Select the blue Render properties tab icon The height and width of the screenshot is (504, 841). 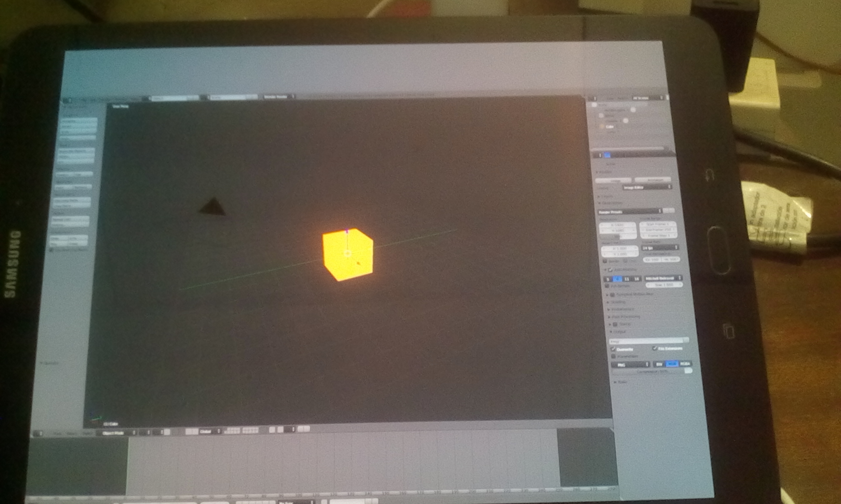[x=607, y=155]
